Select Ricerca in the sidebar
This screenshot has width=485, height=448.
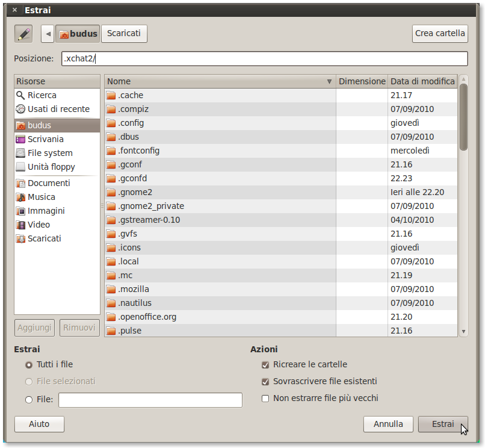coord(40,95)
